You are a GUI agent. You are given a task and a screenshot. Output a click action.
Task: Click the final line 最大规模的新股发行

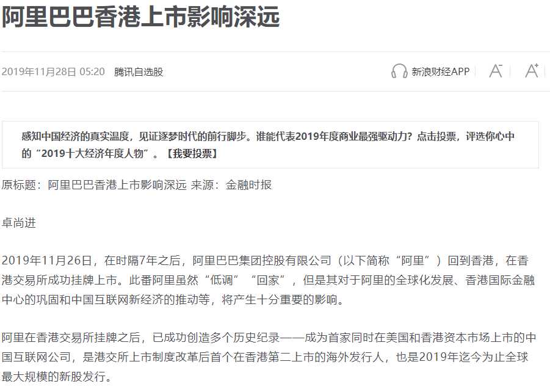(57, 376)
